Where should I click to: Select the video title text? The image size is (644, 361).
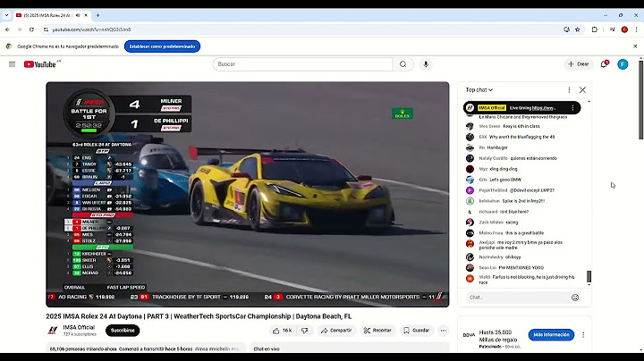point(199,316)
